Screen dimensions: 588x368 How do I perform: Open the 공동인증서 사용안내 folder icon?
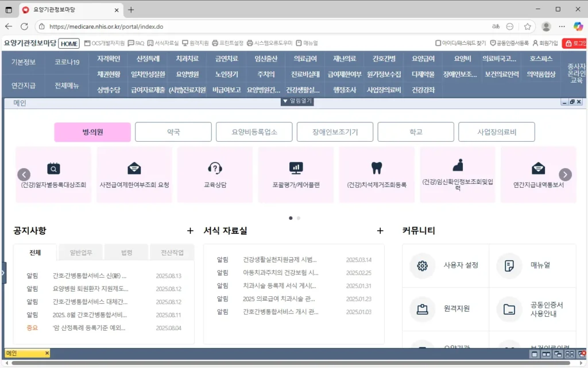click(x=509, y=309)
